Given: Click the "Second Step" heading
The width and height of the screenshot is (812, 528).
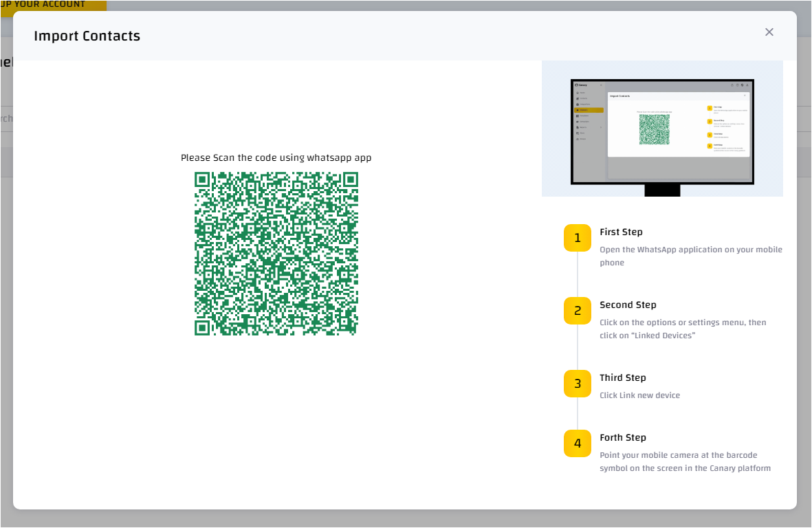Looking at the screenshot, I should click(628, 305).
